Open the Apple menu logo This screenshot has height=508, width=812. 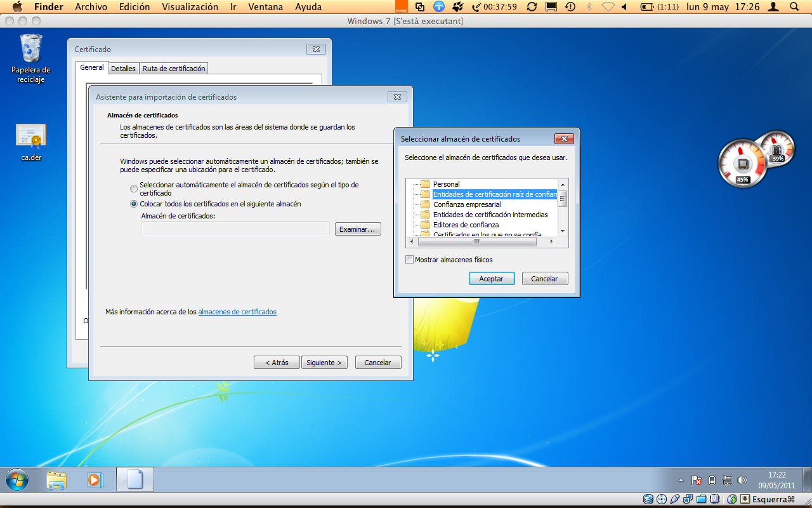click(x=17, y=7)
